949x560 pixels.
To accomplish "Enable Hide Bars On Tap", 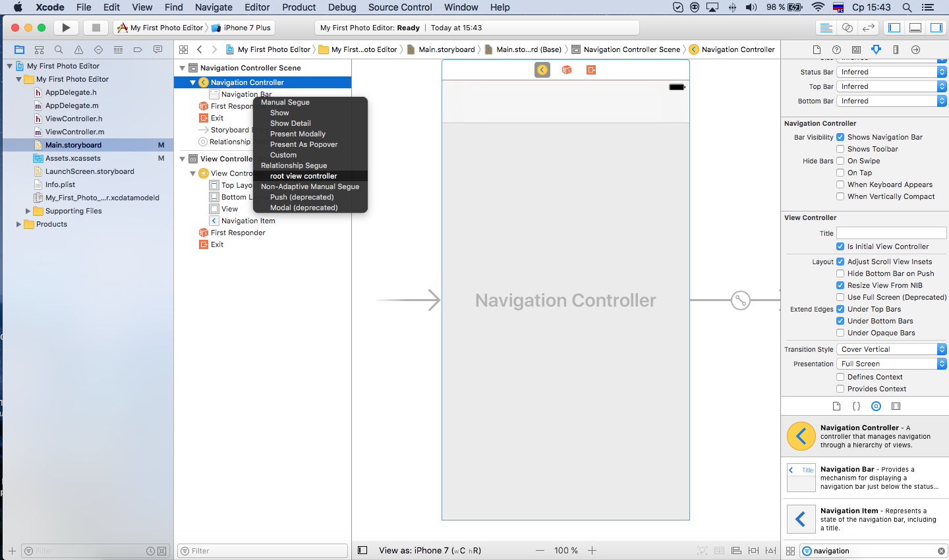I will click(x=840, y=173).
